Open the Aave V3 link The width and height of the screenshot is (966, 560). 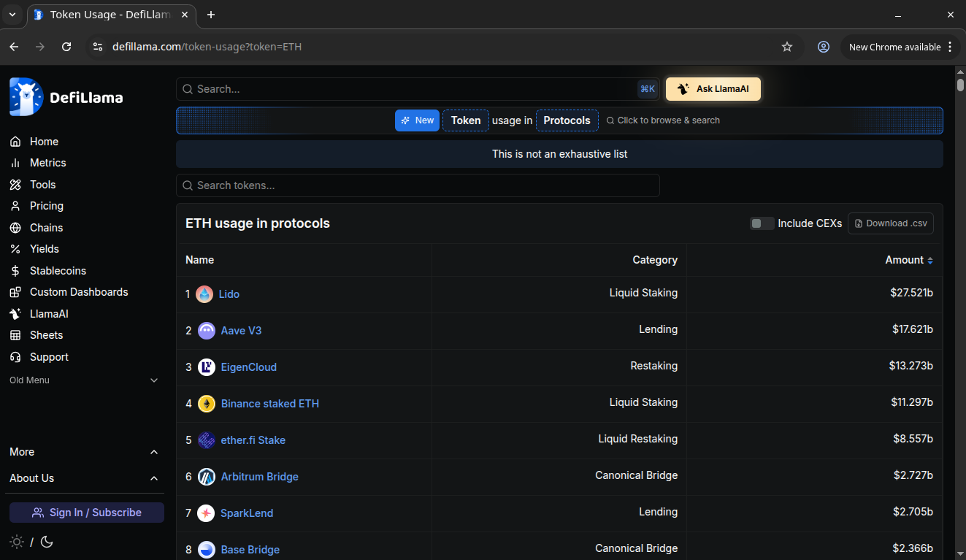coord(241,331)
